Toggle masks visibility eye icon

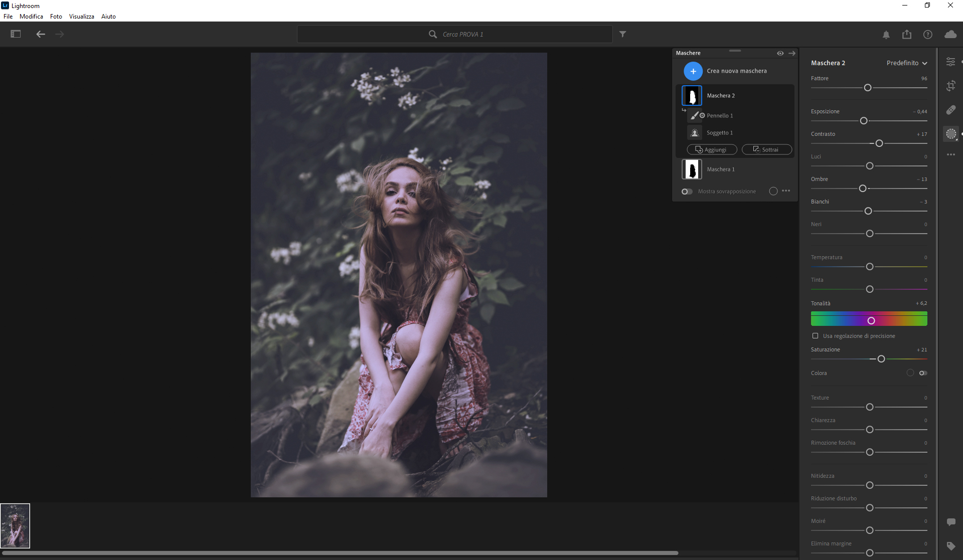(780, 53)
